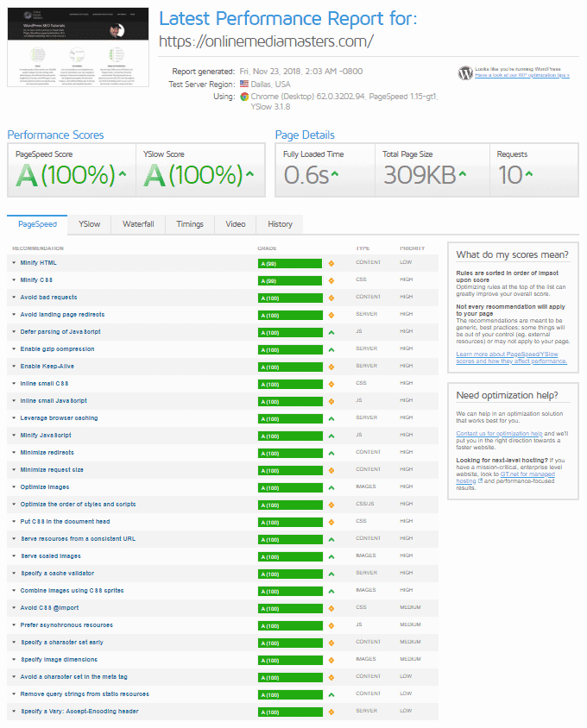Click diamond icon for Avoid landing page redirects
The width and height of the screenshot is (587, 728).
pyautogui.click(x=331, y=315)
